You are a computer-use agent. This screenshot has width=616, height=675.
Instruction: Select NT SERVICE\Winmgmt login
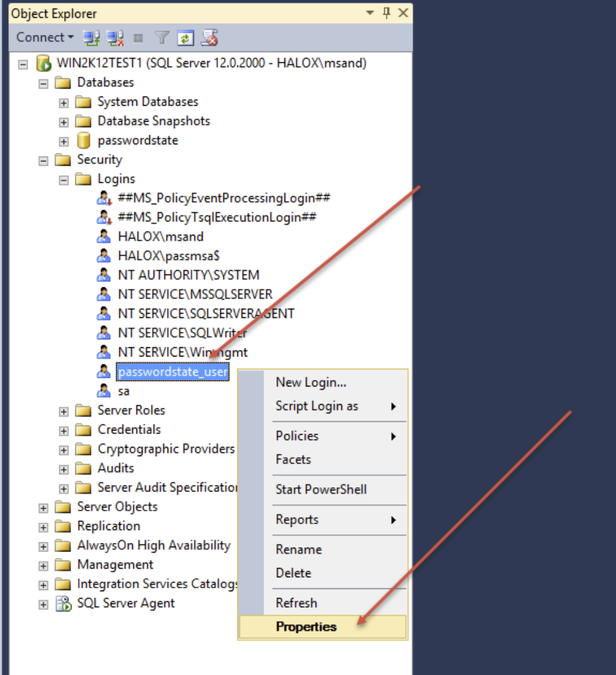click(183, 352)
